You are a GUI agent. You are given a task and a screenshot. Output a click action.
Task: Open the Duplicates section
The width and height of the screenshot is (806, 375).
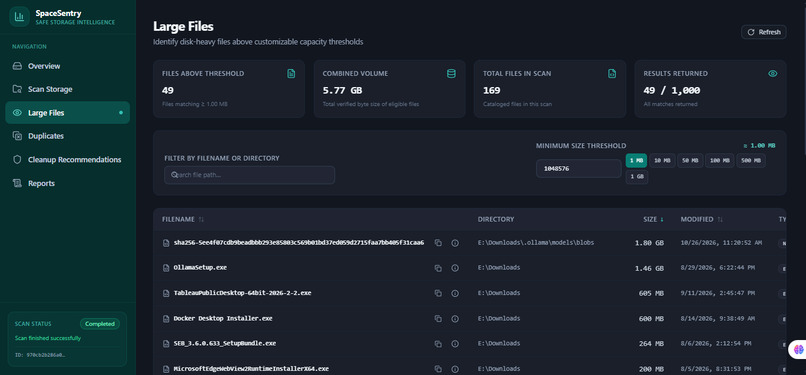tap(67, 136)
